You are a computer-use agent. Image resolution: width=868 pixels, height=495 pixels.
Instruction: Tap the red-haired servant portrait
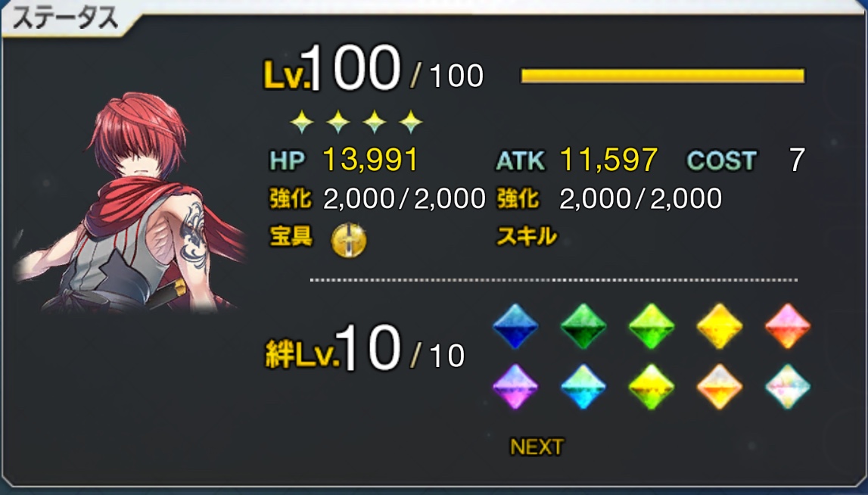[130, 202]
